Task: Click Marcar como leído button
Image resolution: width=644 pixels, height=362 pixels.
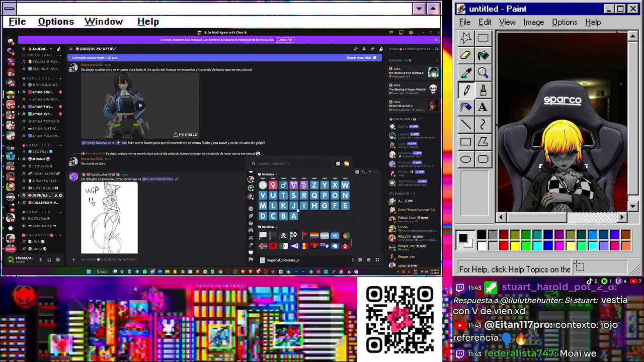Action: click(x=361, y=57)
